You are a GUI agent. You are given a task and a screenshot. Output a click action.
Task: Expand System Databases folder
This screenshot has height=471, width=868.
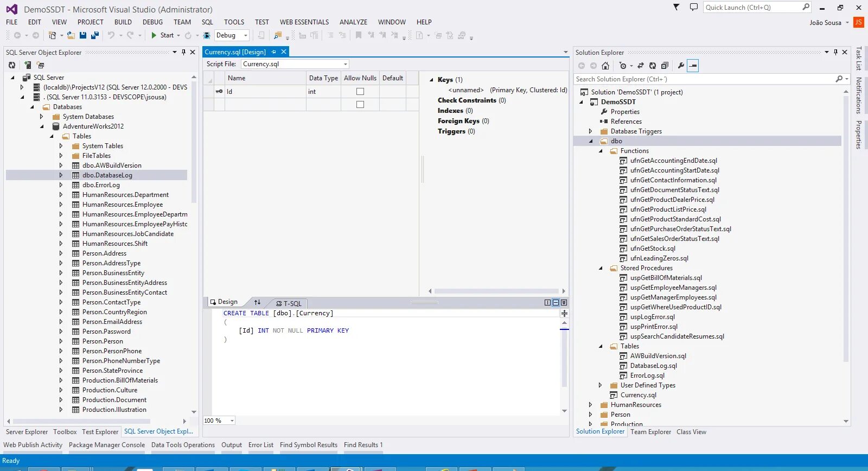click(41, 117)
